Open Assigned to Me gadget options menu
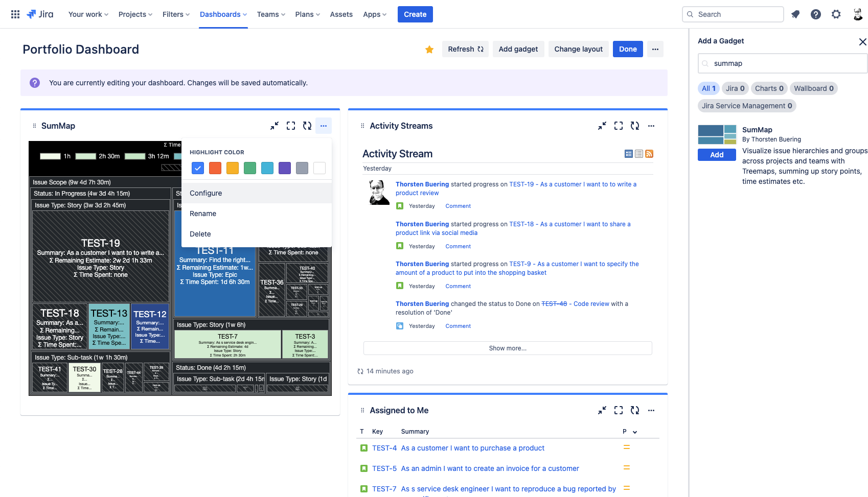Image resolution: width=868 pixels, height=497 pixels. (651, 410)
